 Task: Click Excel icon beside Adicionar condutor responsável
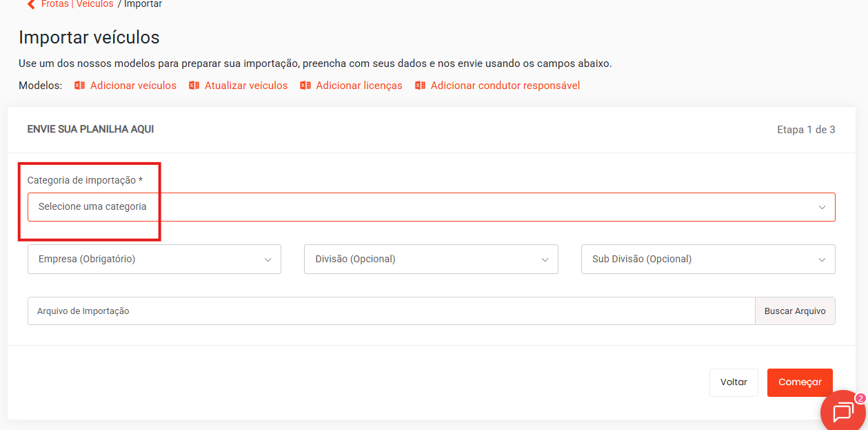click(420, 86)
